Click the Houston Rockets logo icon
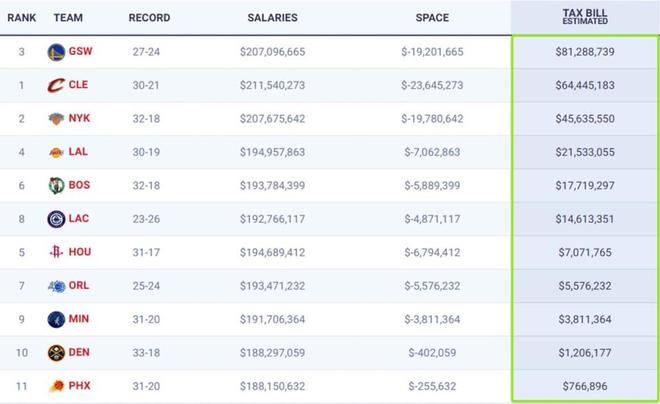 coord(55,252)
